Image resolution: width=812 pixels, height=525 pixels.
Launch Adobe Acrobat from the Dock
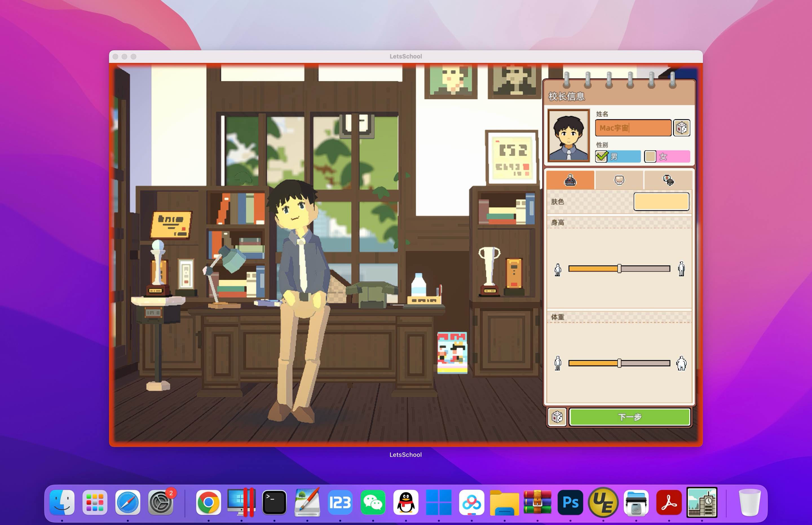(x=669, y=502)
